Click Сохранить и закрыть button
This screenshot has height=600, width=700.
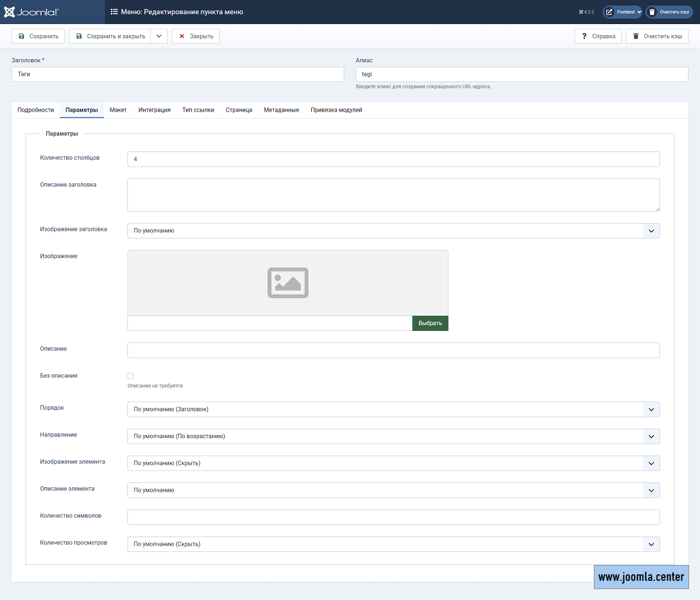click(110, 36)
